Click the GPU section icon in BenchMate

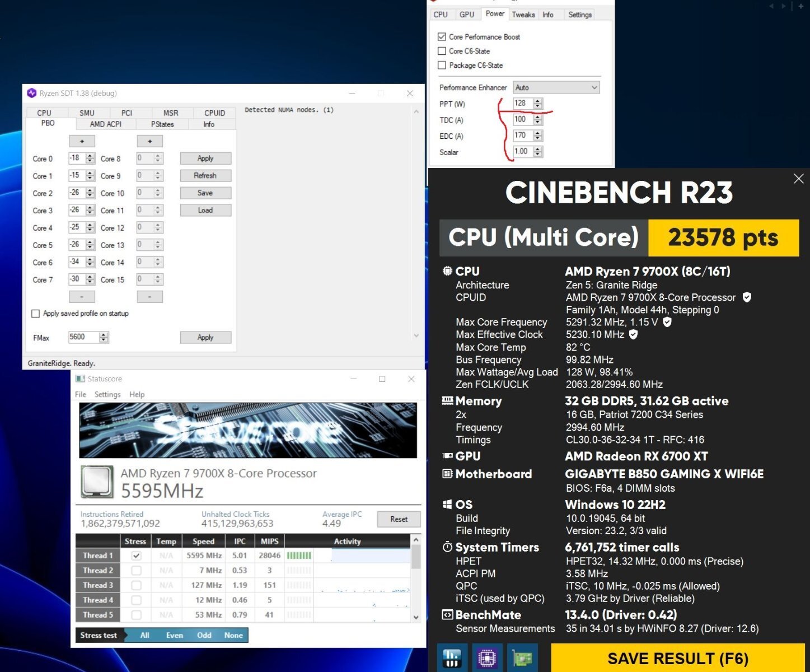tap(447, 456)
